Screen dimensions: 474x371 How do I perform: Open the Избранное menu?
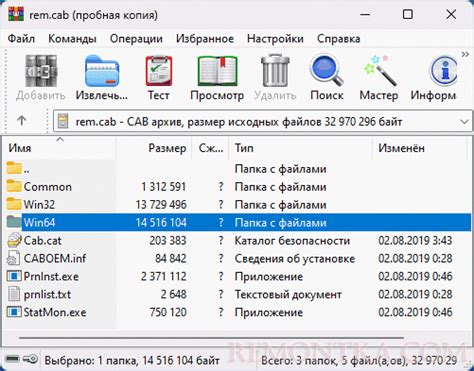click(x=205, y=39)
